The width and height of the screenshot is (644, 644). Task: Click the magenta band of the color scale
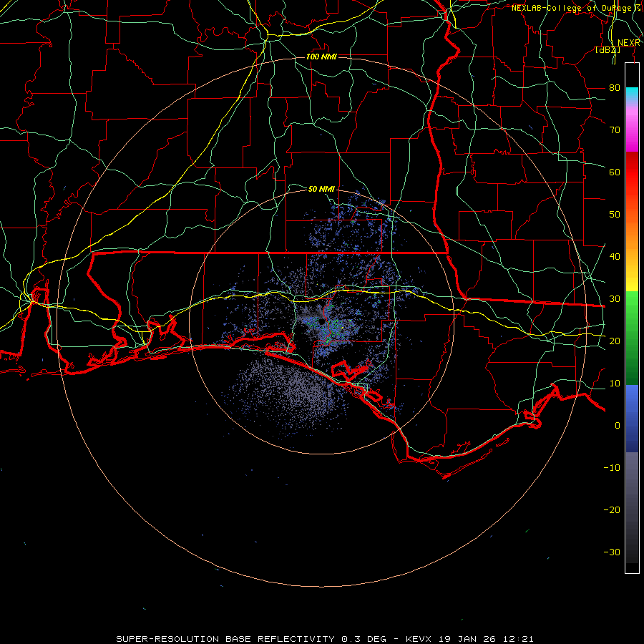632,132
